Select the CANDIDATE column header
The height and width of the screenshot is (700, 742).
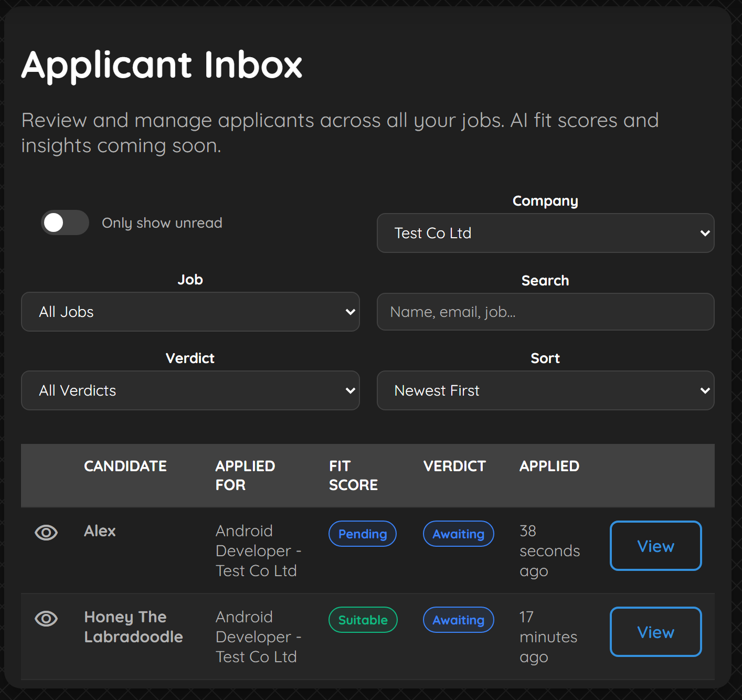[x=125, y=466]
